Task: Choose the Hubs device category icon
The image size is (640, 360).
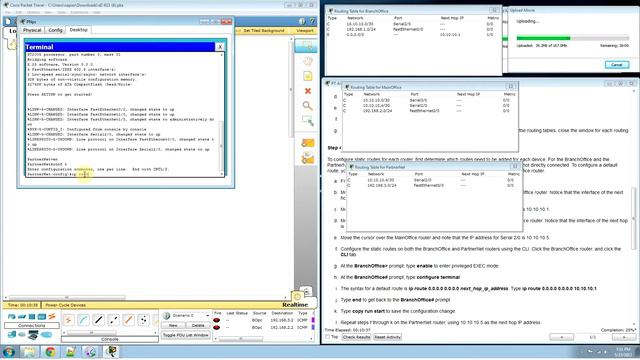Action: click(x=32, y=317)
